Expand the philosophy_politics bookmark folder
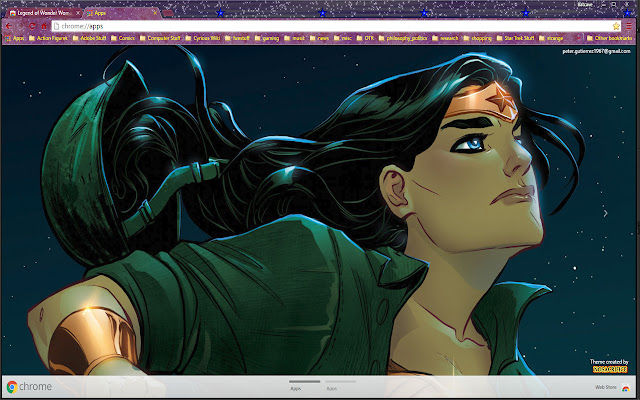640x400 pixels. pyautogui.click(x=403, y=38)
